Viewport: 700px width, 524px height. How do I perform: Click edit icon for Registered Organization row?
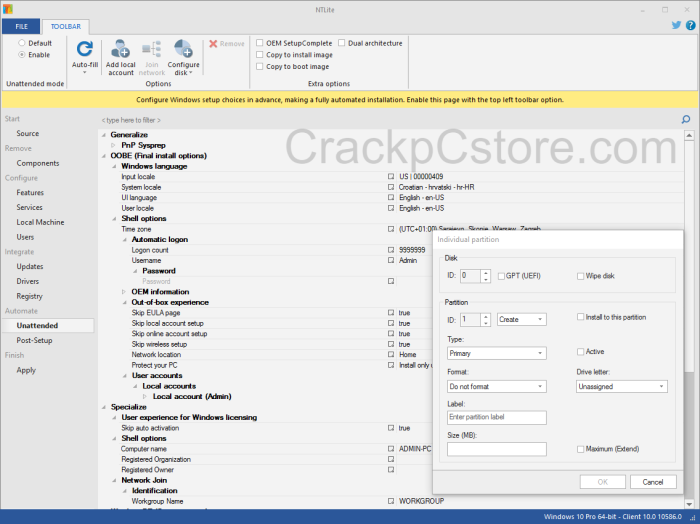point(391,459)
